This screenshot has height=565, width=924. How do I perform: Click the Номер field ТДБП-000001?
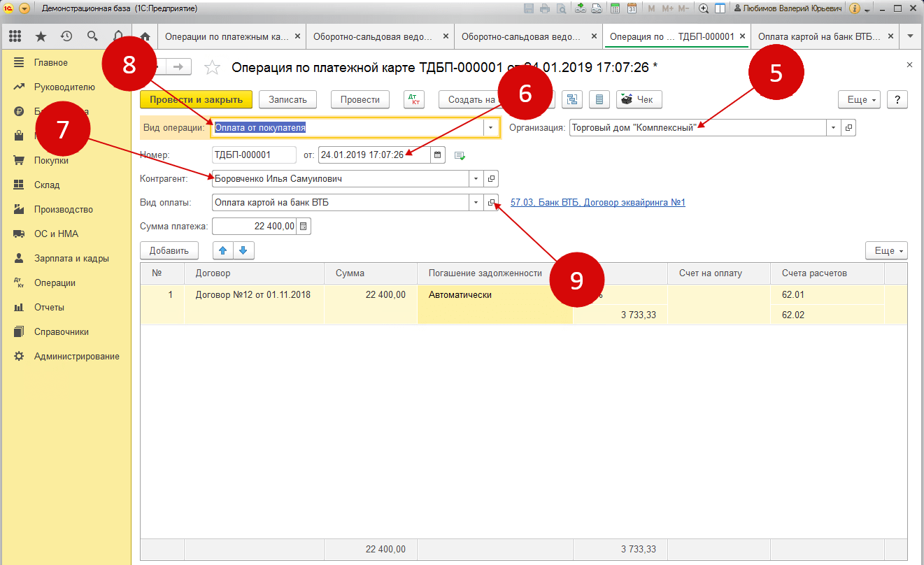click(x=243, y=155)
